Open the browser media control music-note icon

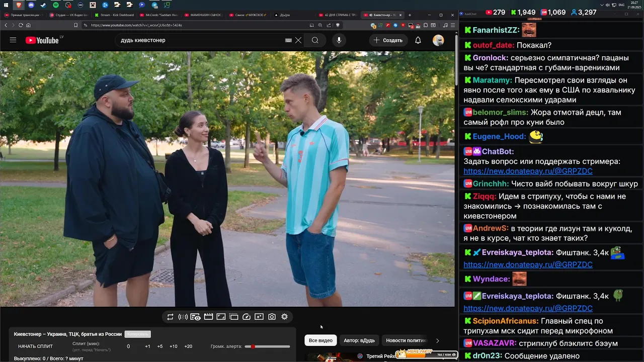pyautogui.click(x=445, y=25)
